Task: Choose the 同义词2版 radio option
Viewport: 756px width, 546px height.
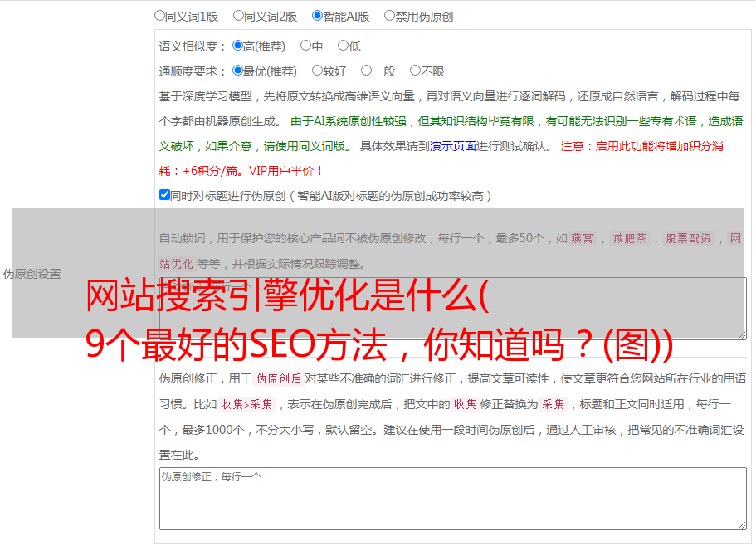Action: pos(238,15)
